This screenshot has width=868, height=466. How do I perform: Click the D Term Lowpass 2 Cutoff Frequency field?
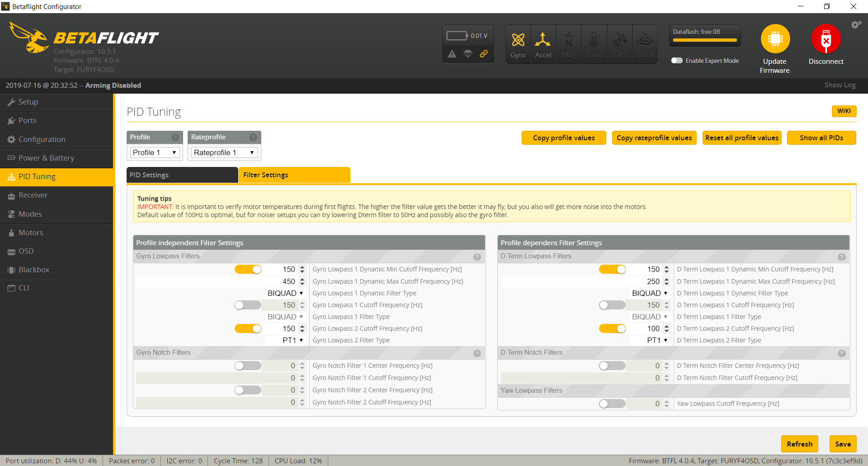[x=646, y=329]
